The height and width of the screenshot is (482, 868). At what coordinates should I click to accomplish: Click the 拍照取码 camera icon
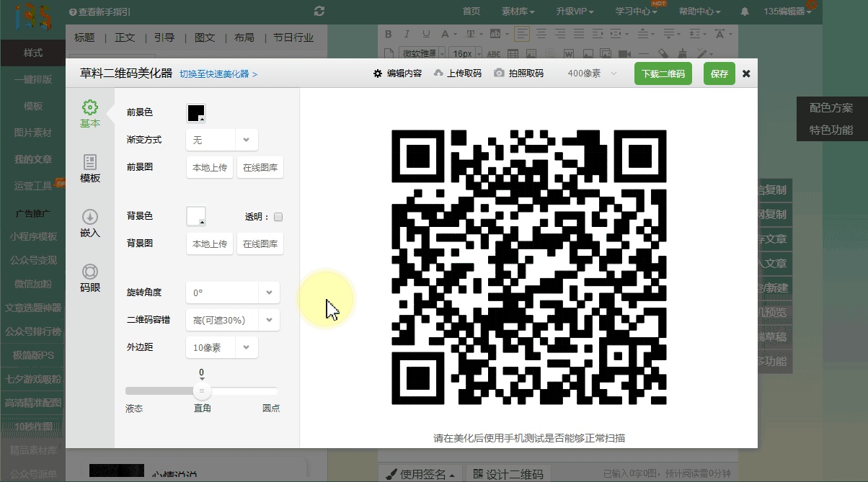tap(499, 73)
